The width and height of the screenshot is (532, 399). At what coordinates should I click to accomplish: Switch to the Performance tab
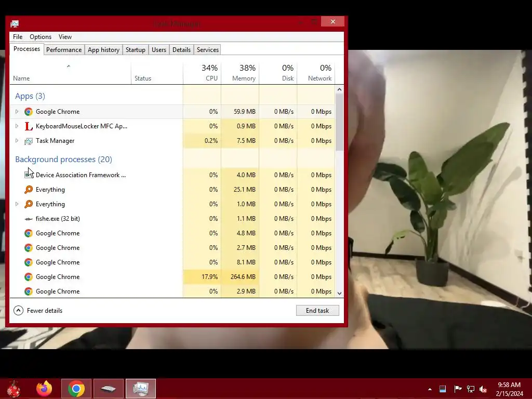coord(64,49)
